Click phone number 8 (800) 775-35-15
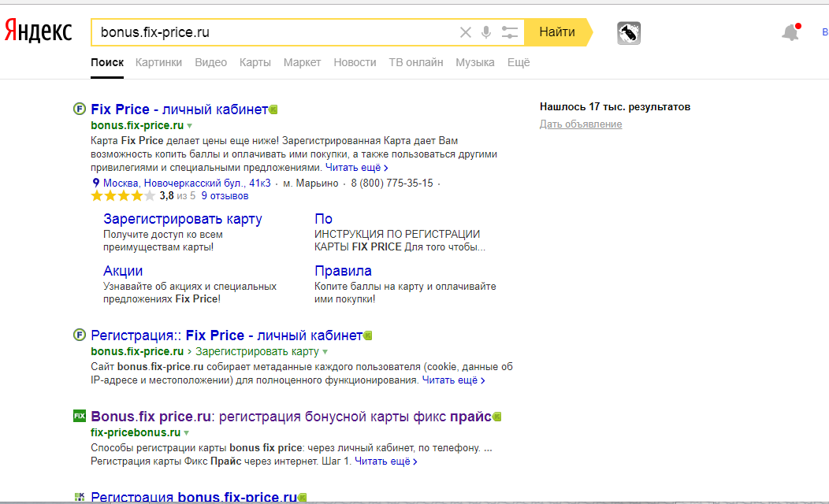Image resolution: width=829 pixels, height=504 pixels. pyautogui.click(x=392, y=183)
